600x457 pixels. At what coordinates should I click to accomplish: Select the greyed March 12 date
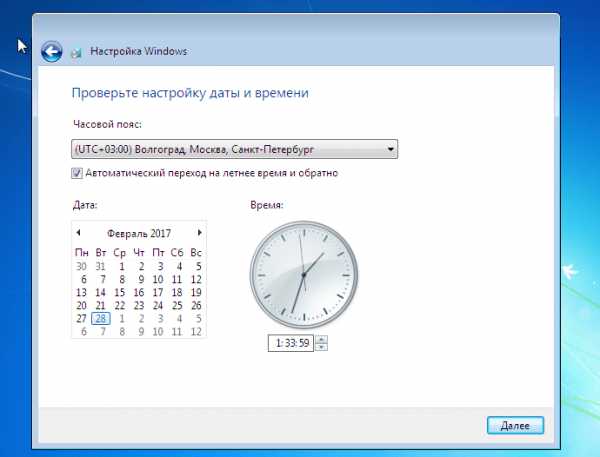pyautogui.click(x=196, y=331)
